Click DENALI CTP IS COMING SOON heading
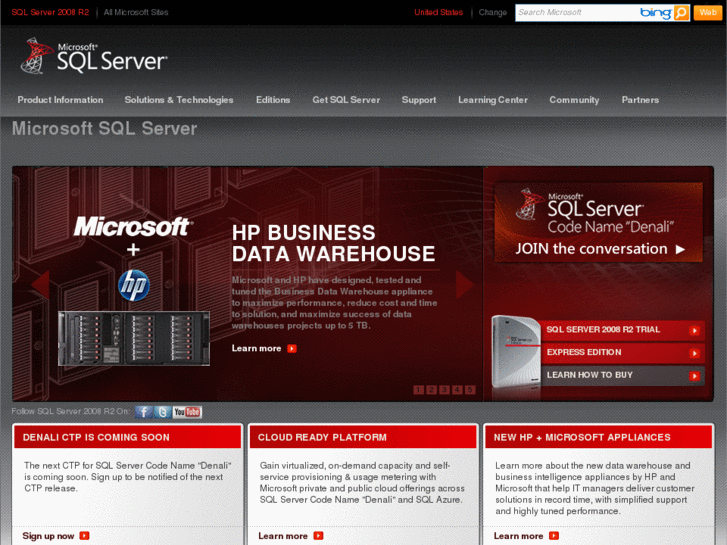727x545 pixels. point(96,437)
